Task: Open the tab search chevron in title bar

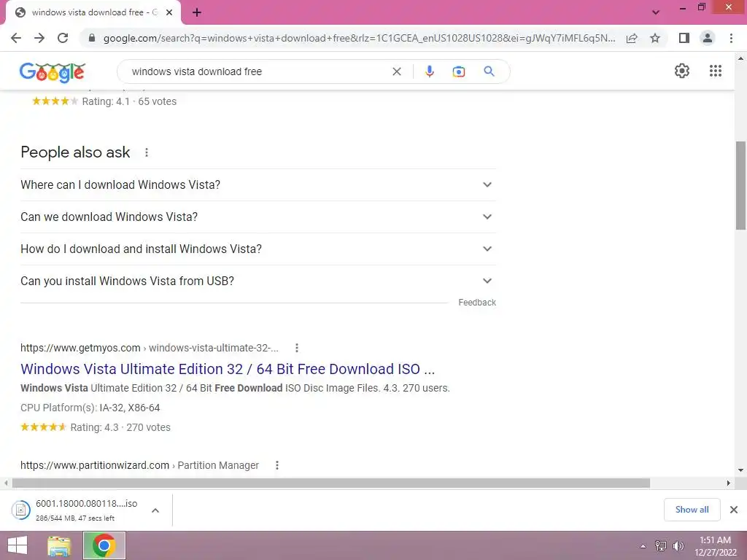Action: pos(656,12)
